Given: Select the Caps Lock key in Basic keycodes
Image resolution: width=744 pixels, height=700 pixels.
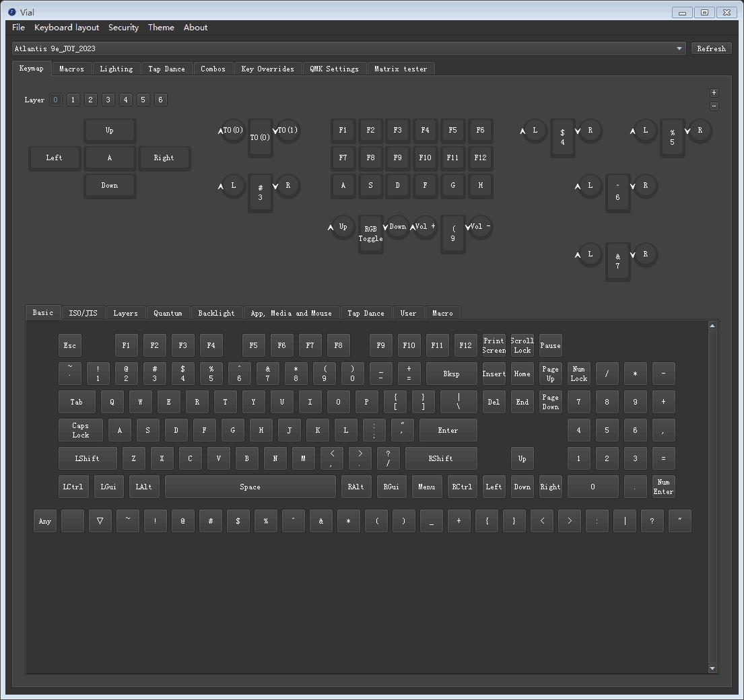Looking at the screenshot, I should click(x=81, y=430).
